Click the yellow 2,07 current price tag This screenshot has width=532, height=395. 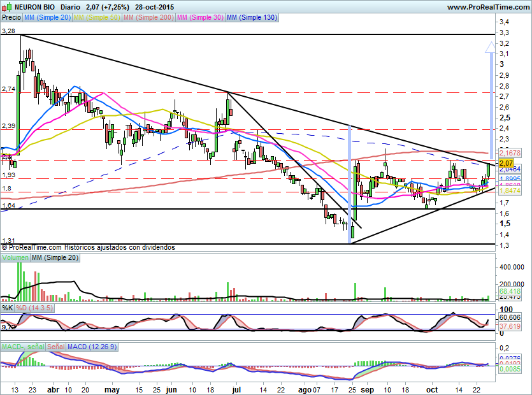507,163
